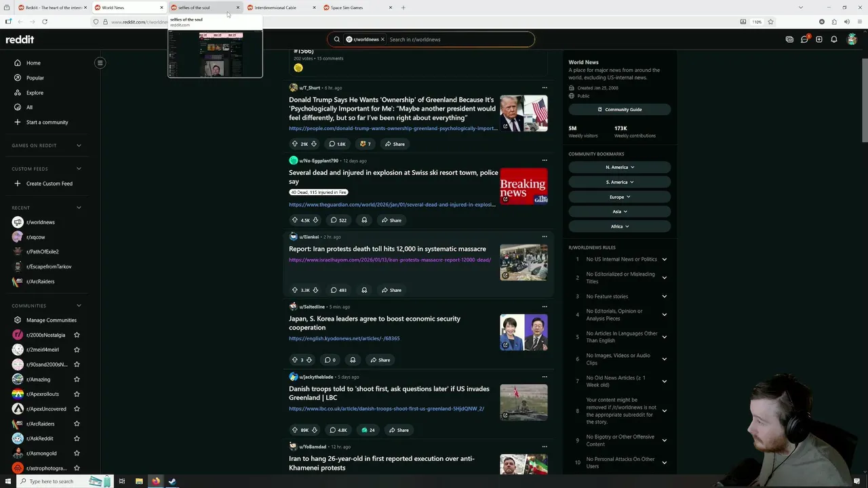Open Steam from the Windows taskbar
The height and width of the screenshot is (488, 868).
tap(172, 481)
